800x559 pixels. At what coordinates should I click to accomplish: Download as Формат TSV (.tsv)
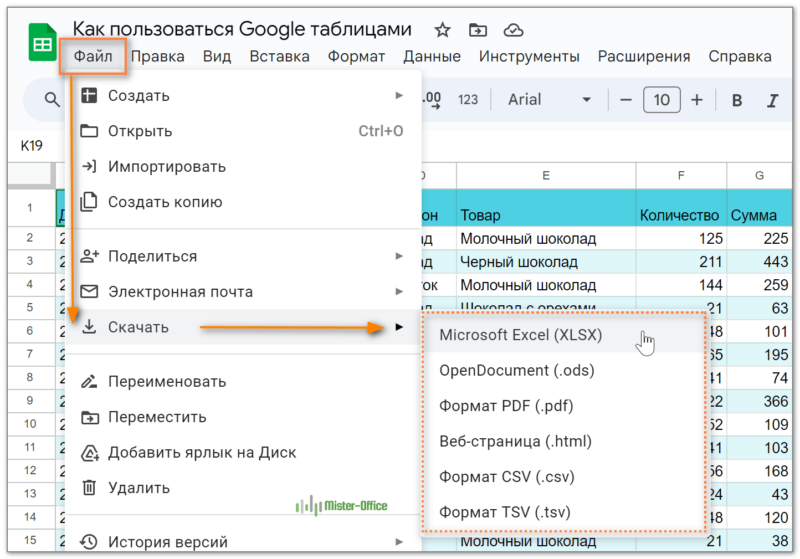click(x=563, y=512)
